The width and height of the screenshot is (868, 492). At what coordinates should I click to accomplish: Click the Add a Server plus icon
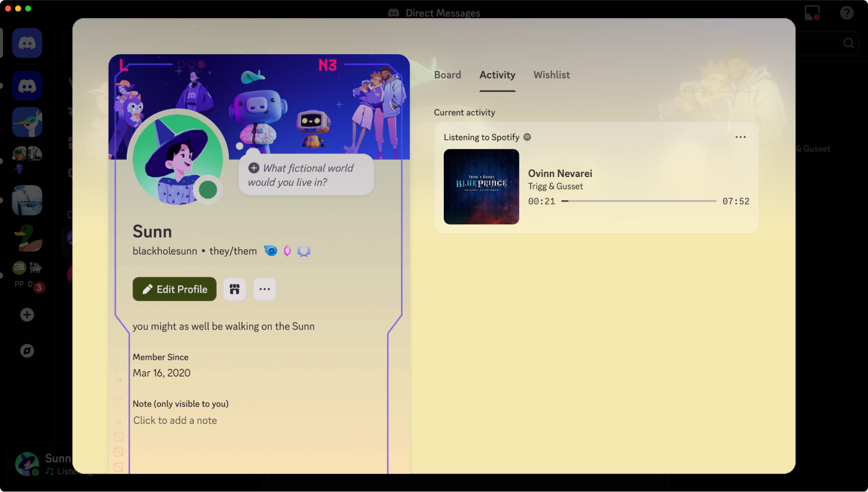pos(27,314)
